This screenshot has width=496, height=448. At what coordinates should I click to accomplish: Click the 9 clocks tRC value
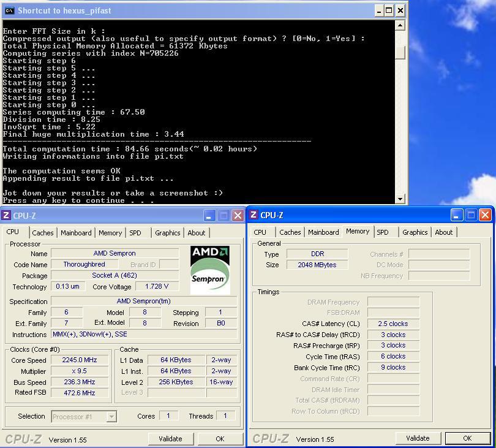coord(393,367)
